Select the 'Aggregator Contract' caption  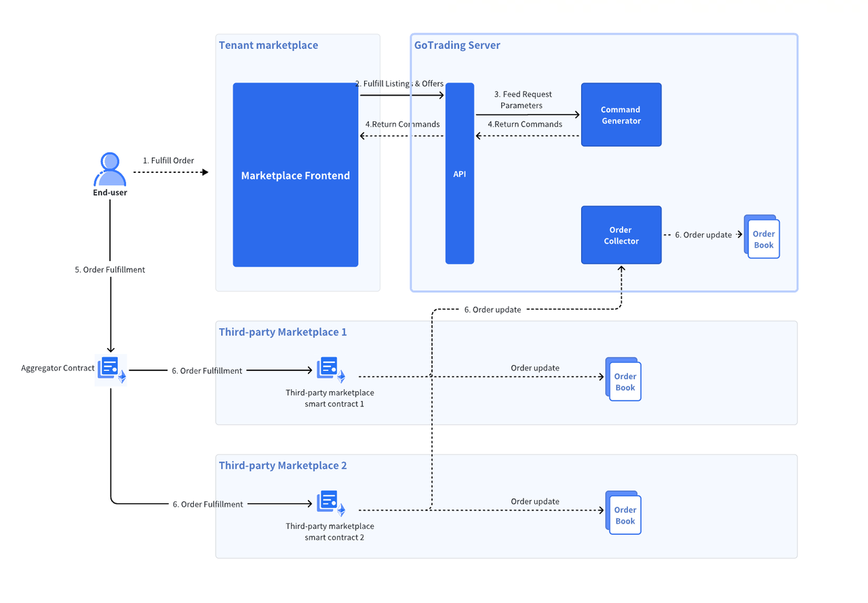58,368
